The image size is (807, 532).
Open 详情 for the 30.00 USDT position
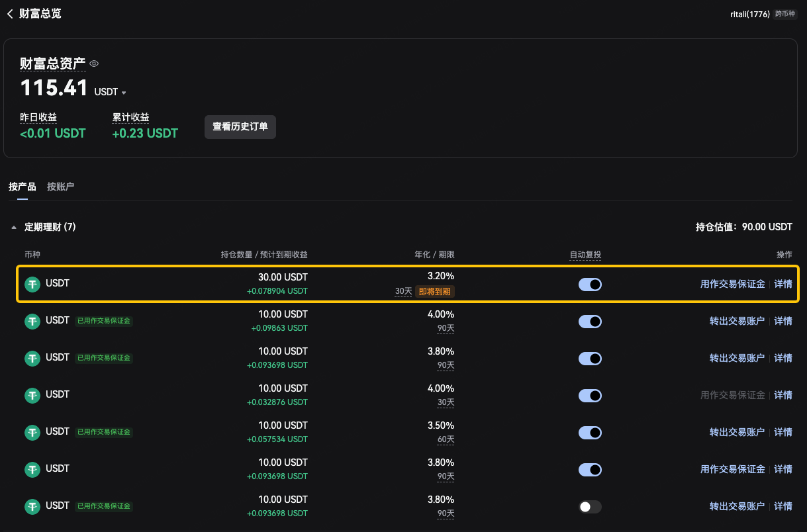[x=783, y=284]
